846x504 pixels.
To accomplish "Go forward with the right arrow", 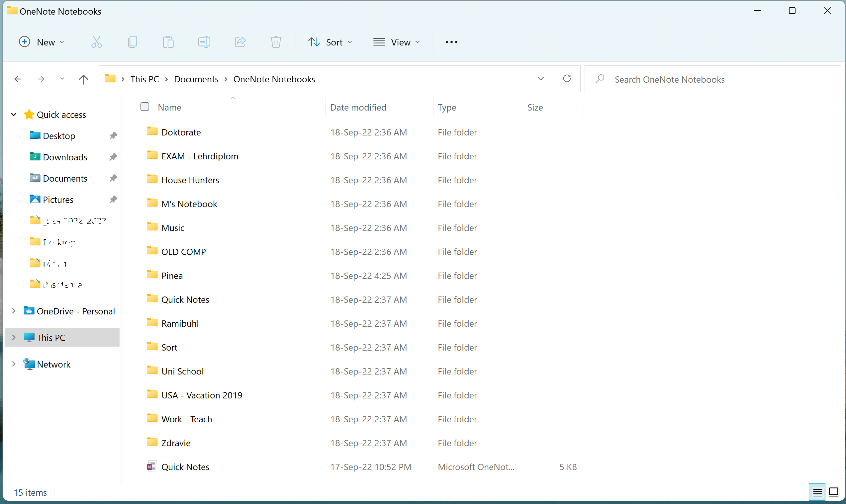I will 41,79.
